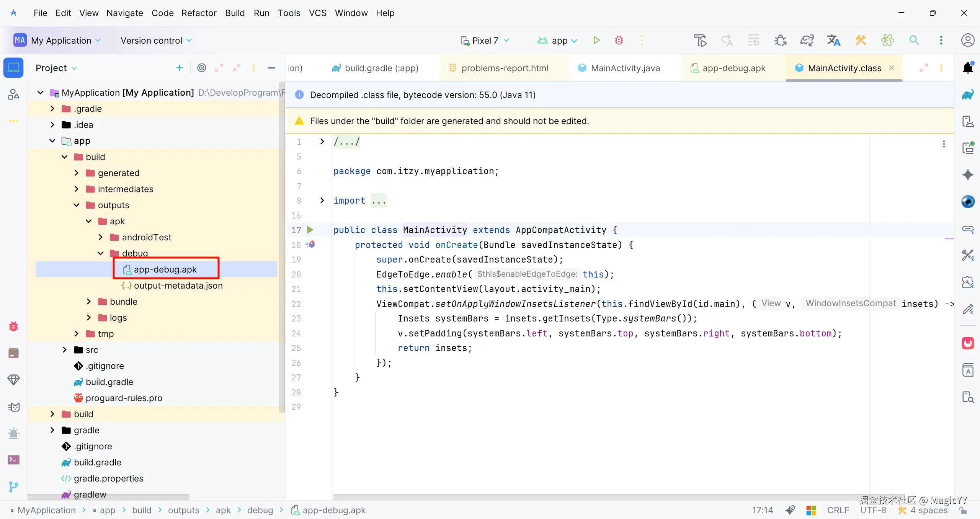Open the Refactor menu
This screenshot has width=980, height=519.
(x=199, y=13)
